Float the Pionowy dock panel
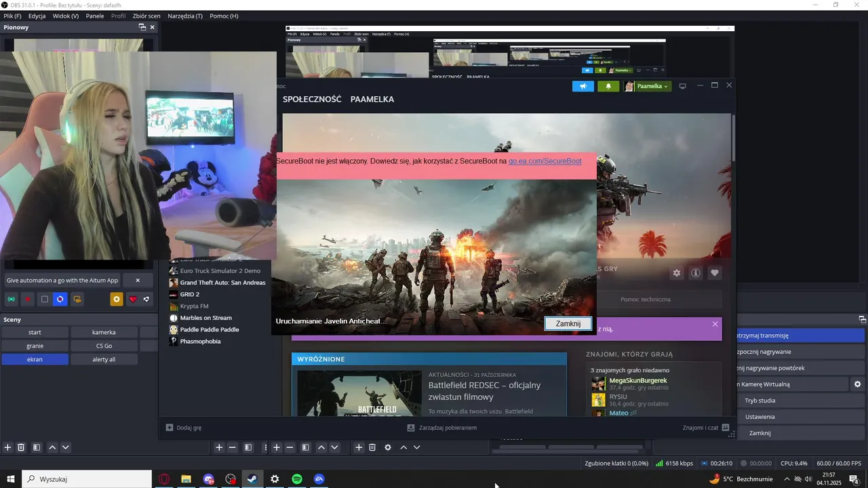The height and width of the screenshot is (488, 868). (x=142, y=27)
